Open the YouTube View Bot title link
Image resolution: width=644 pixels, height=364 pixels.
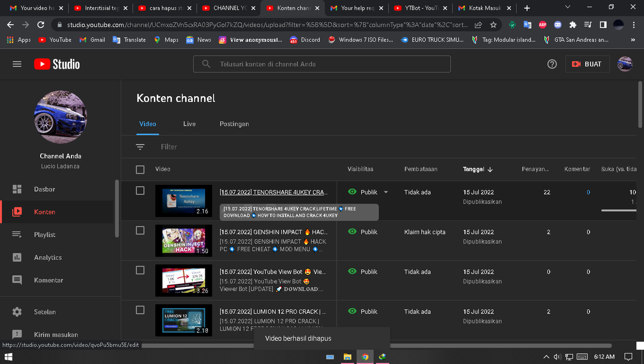[x=273, y=272]
